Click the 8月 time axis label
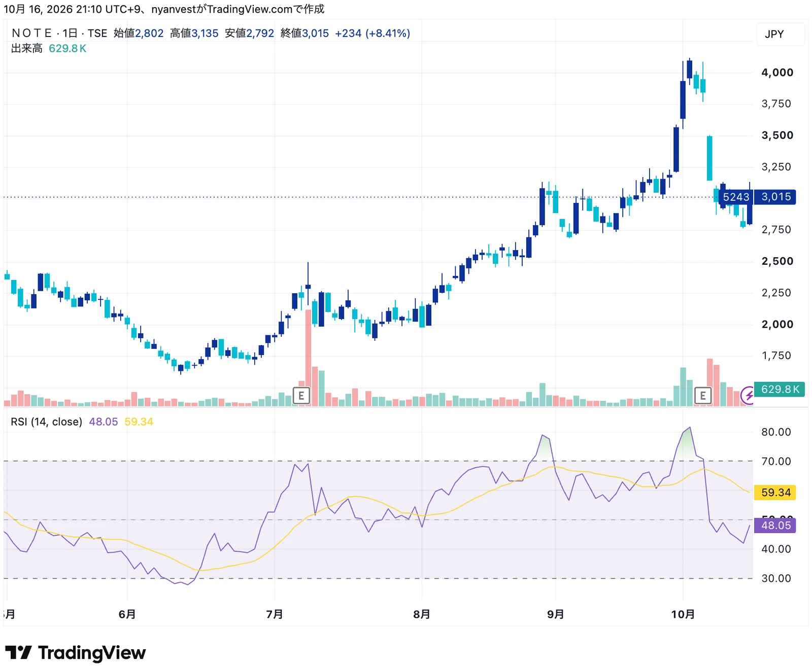Image resolution: width=812 pixels, height=667 pixels. tap(422, 614)
